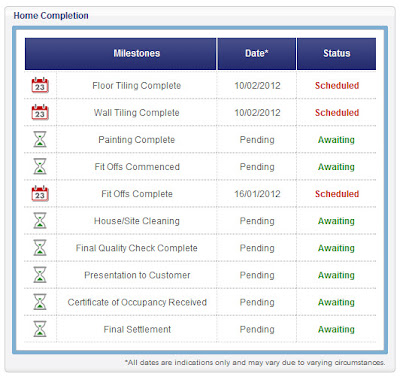Select 'Final Quality Check Complete' milestone text
The image size is (400, 377).
coord(137,248)
